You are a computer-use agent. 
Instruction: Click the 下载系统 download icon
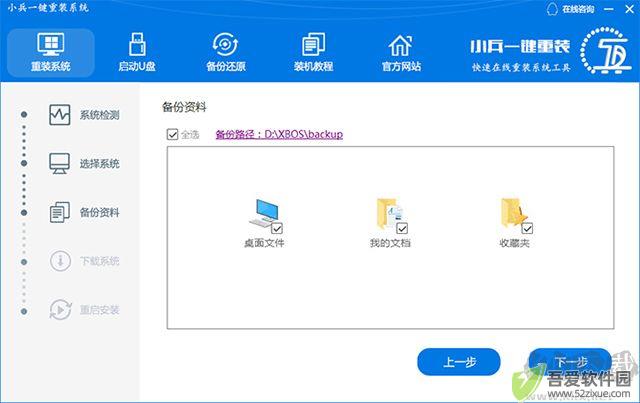[60, 261]
